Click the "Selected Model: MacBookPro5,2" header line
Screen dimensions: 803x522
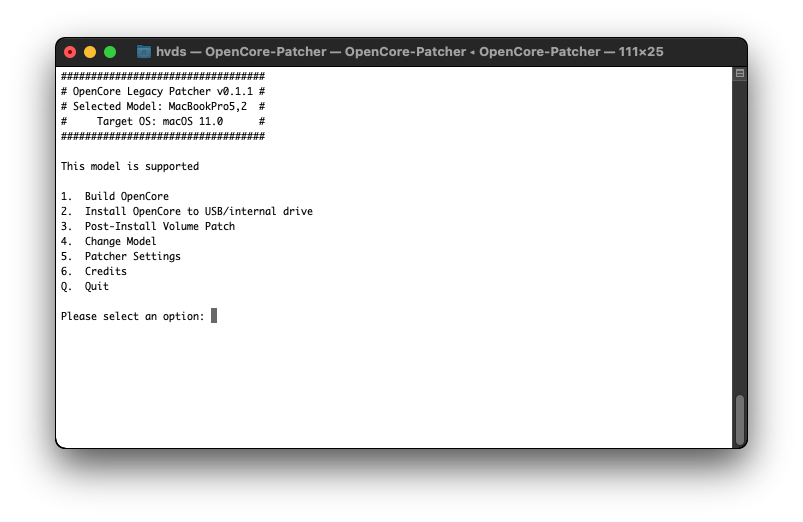pyautogui.click(x=162, y=105)
